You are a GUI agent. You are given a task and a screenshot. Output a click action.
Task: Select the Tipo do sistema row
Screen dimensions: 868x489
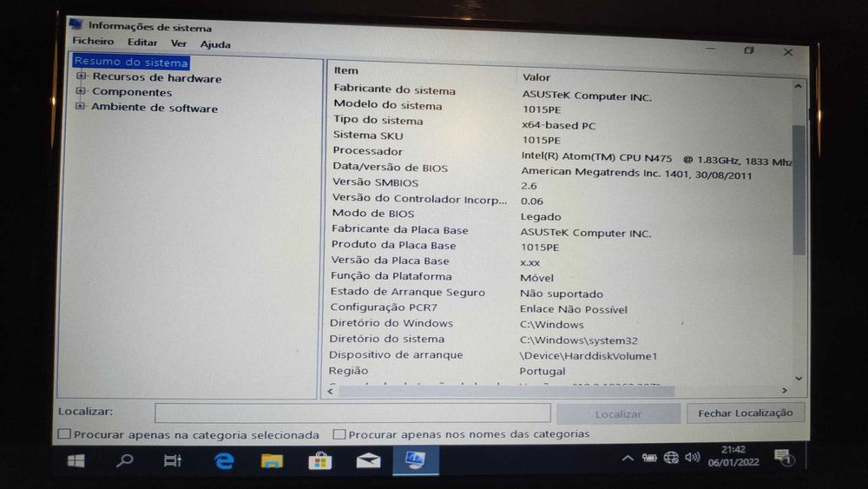point(561,122)
